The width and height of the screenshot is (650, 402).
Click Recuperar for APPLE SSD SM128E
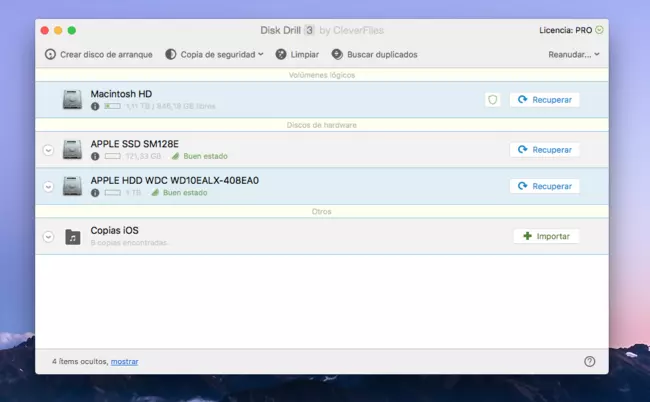[x=544, y=150]
